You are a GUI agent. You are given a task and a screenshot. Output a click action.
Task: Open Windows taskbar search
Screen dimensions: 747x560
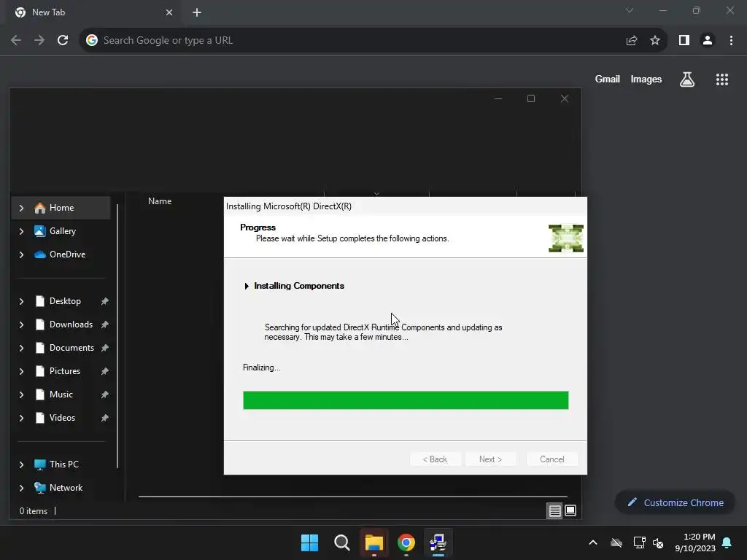coord(341,542)
